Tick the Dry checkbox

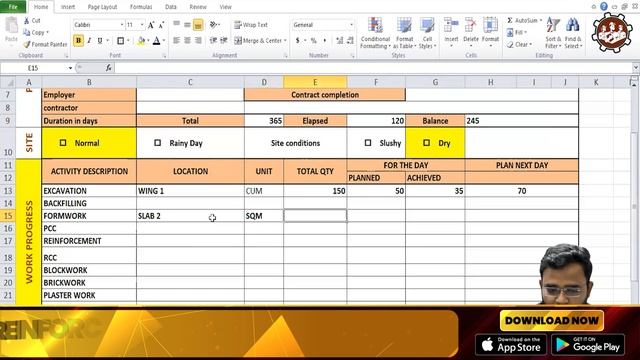[427, 143]
